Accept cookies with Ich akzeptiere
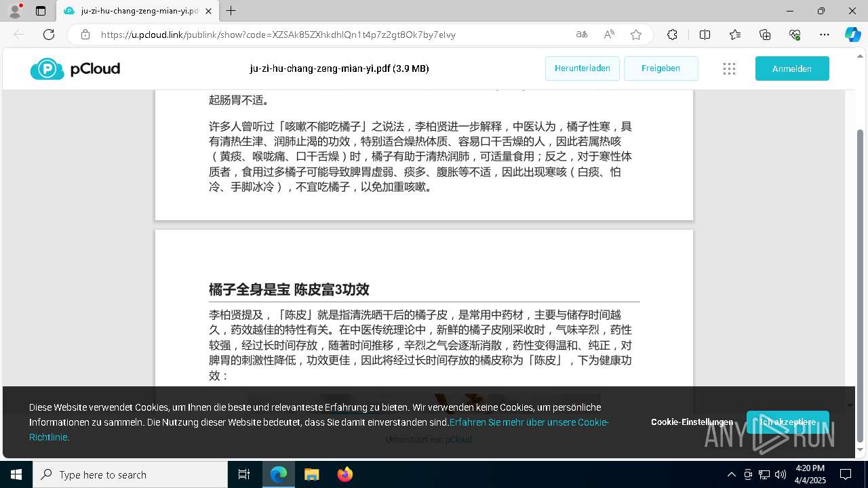This screenshot has height=488, width=868. pos(788,422)
